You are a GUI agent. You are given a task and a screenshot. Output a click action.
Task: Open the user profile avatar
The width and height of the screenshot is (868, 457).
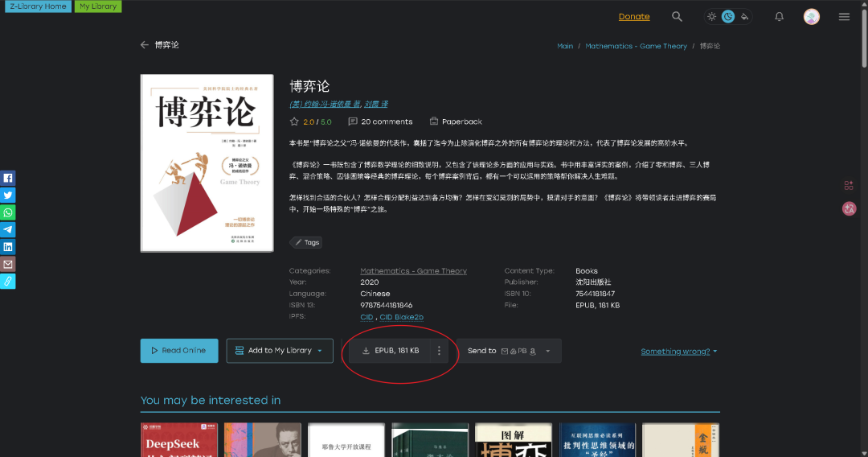[812, 17]
